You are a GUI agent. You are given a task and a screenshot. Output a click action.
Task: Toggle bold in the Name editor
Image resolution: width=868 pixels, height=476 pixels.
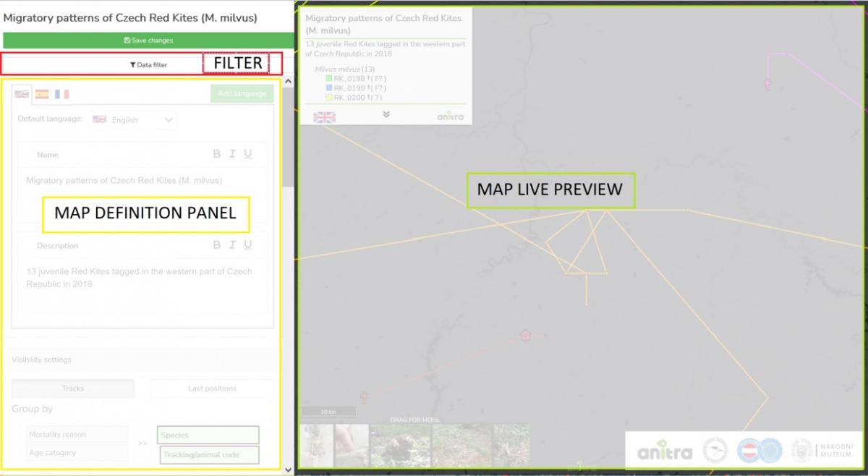click(216, 154)
